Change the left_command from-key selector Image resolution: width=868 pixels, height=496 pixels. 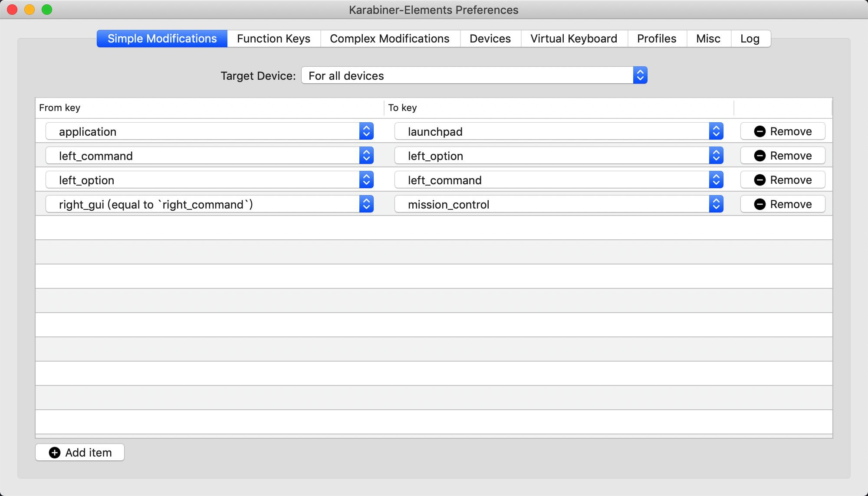(x=210, y=156)
